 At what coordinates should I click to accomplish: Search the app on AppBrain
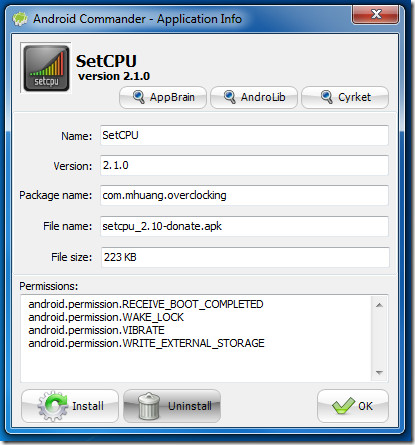tap(163, 97)
